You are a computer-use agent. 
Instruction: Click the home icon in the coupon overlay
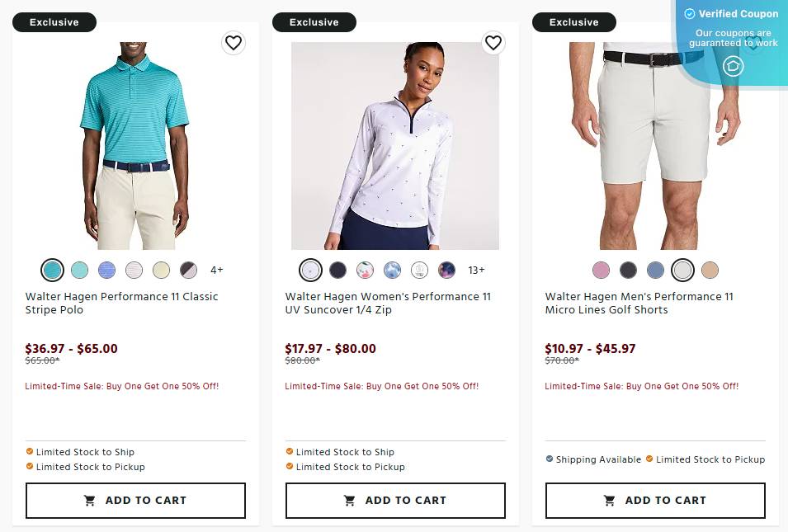tap(732, 66)
